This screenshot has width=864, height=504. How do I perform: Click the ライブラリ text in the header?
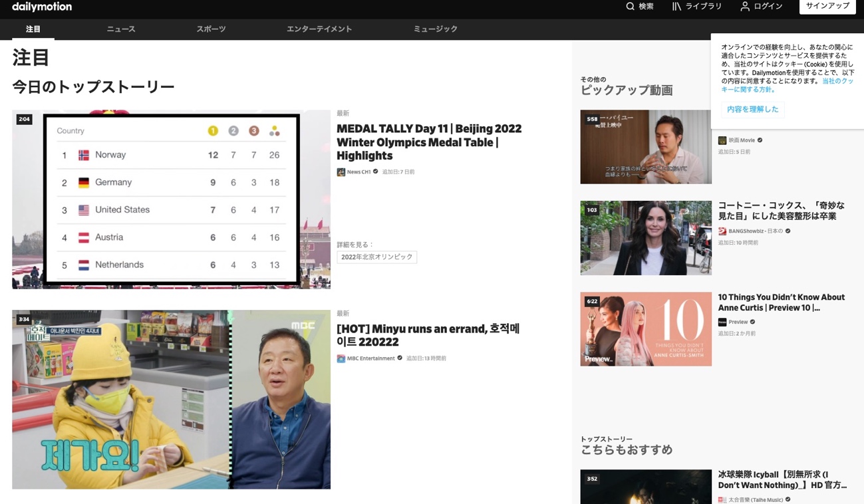point(704,7)
